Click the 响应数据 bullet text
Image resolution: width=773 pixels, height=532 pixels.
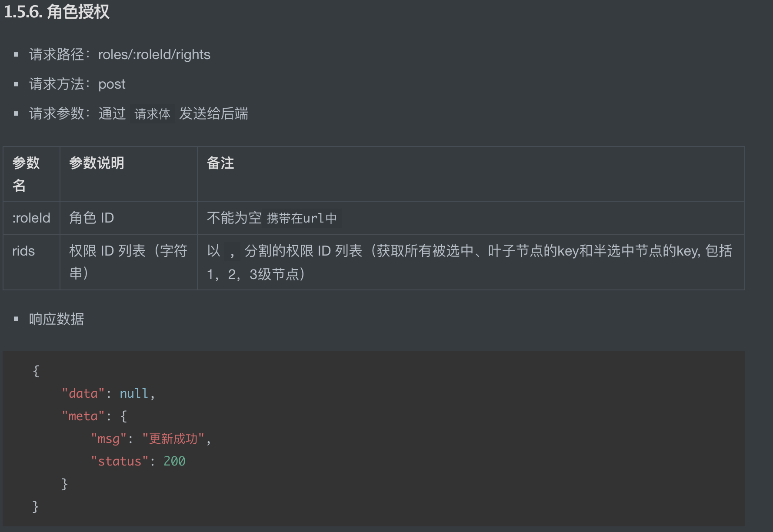(57, 319)
